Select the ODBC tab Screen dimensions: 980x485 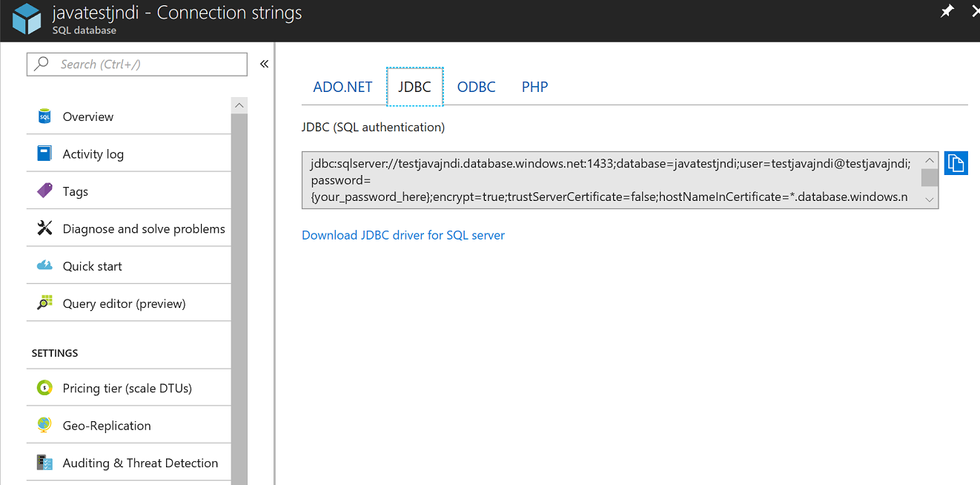476,86
